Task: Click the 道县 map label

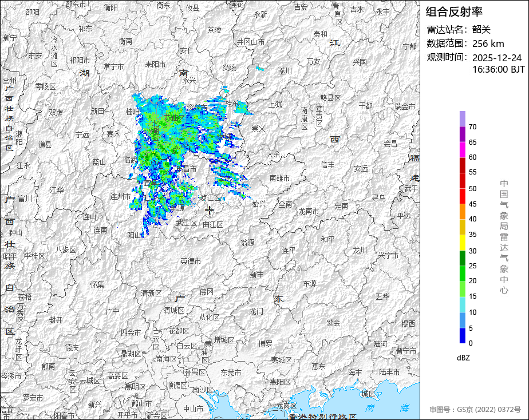Action: 45,145
